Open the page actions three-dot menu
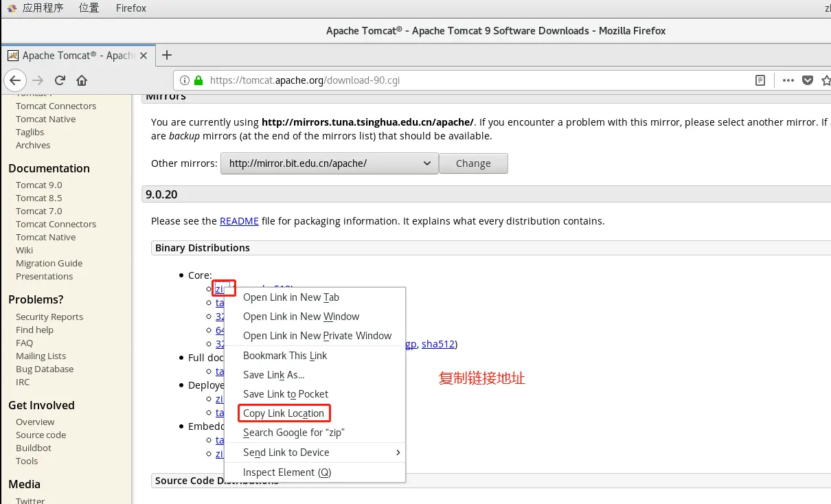This screenshot has width=831, height=504. point(788,80)
